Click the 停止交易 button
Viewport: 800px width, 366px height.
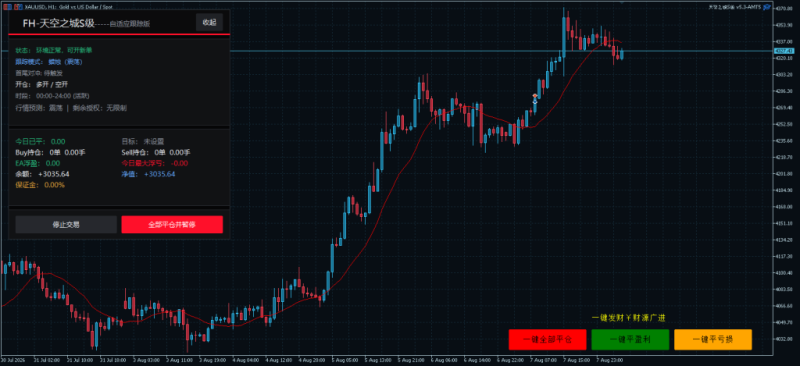[66, 225]
